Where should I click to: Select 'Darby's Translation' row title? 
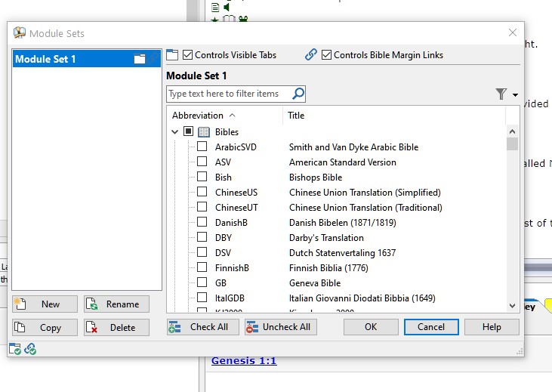pos(326,238)
